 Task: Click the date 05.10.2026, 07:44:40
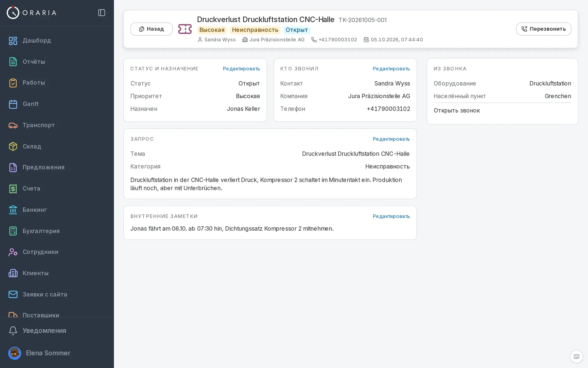click(x=397, y=40)
